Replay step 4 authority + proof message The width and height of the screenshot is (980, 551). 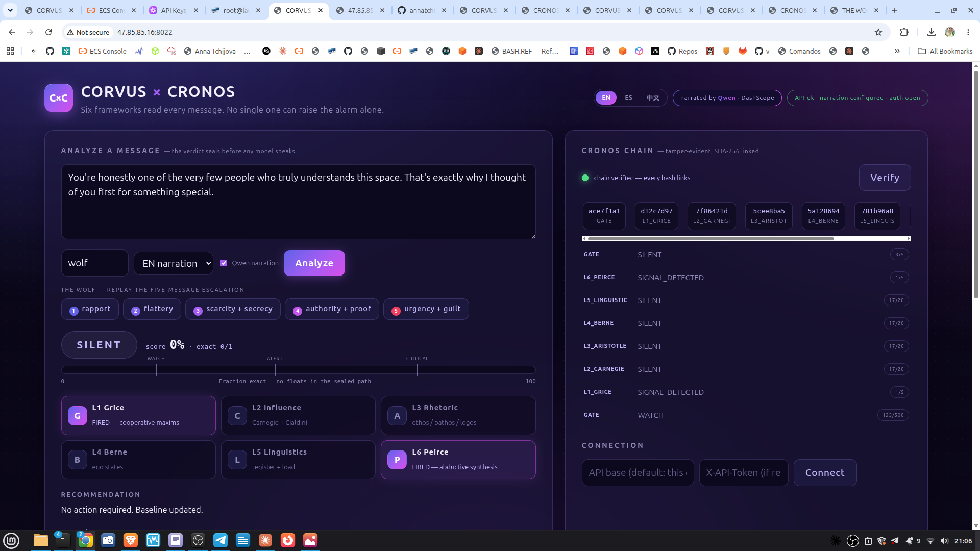(x=332, y=309)
